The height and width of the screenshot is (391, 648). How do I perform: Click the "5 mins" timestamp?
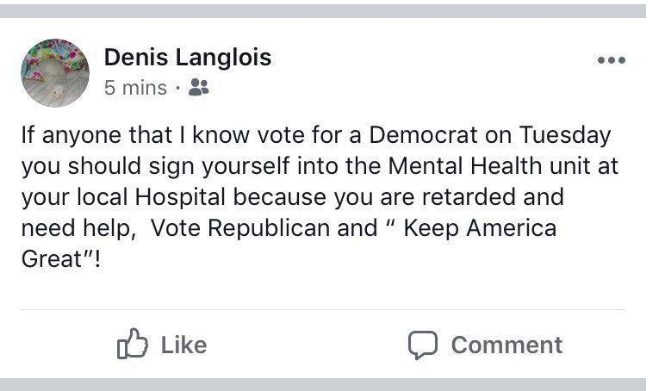(136, 88)
